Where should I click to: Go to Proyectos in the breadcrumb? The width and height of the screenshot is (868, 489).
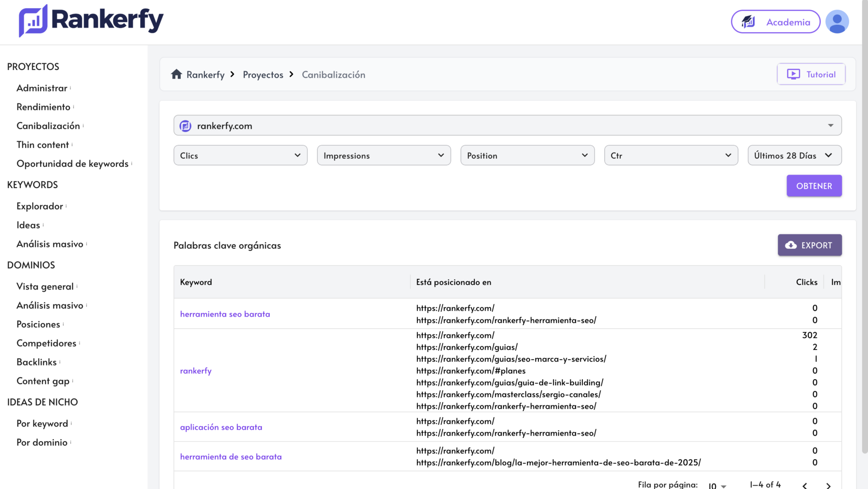263,75
